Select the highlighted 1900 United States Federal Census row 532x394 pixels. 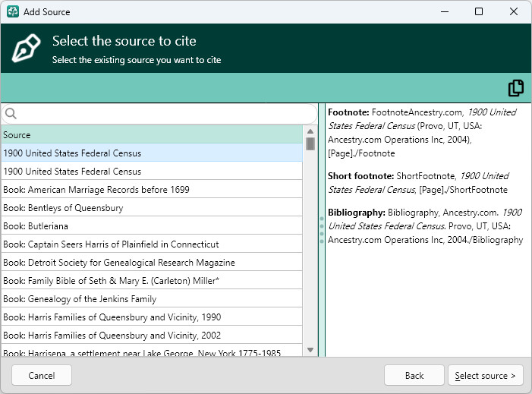152,153
